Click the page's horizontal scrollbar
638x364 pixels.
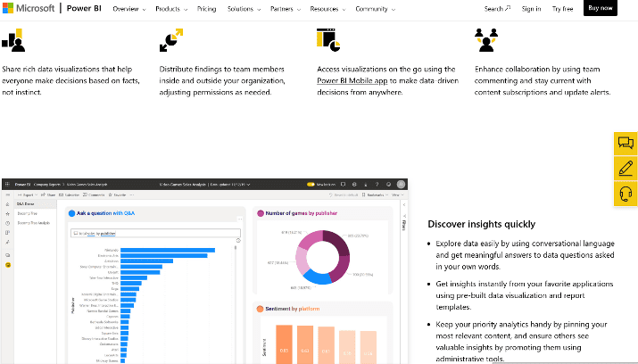pyautogui.click(x=564, y=363)
